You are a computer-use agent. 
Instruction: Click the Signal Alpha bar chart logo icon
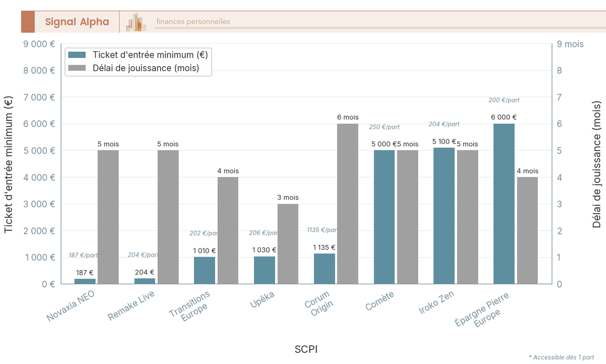135,21
